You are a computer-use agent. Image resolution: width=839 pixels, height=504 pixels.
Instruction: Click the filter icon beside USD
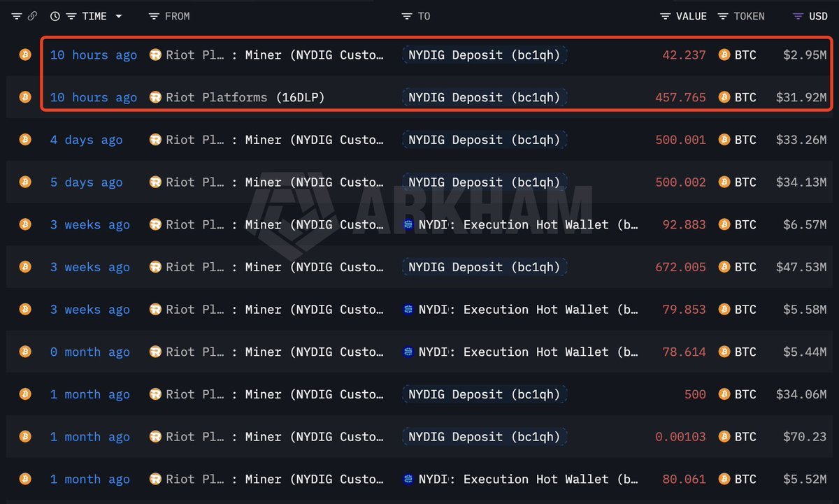click(x=798, y=16)
